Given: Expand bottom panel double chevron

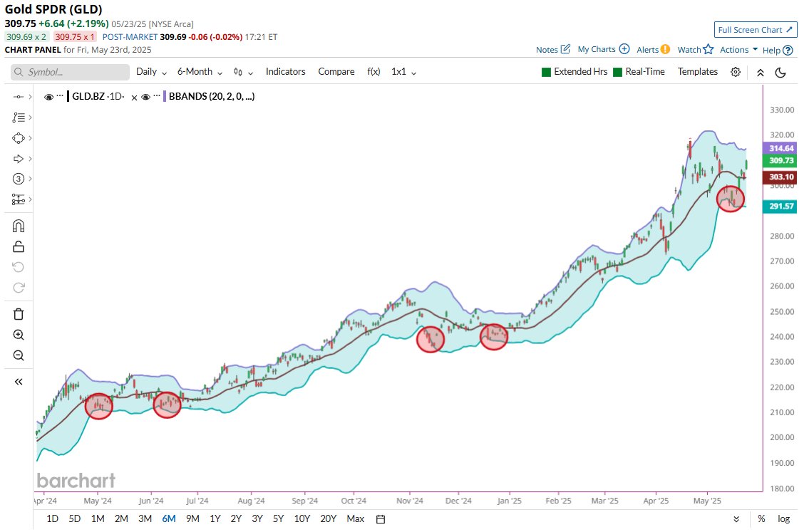Looking at the screenshot, I should point(736,520).
